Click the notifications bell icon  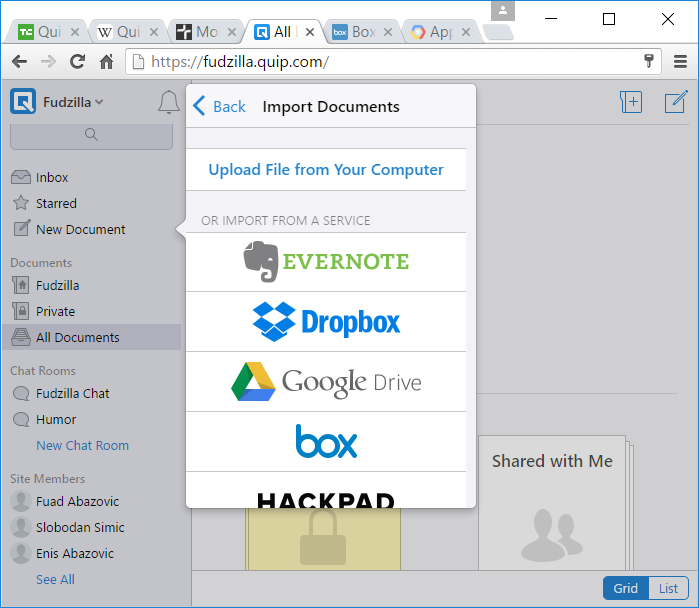(x=168, y=102)
